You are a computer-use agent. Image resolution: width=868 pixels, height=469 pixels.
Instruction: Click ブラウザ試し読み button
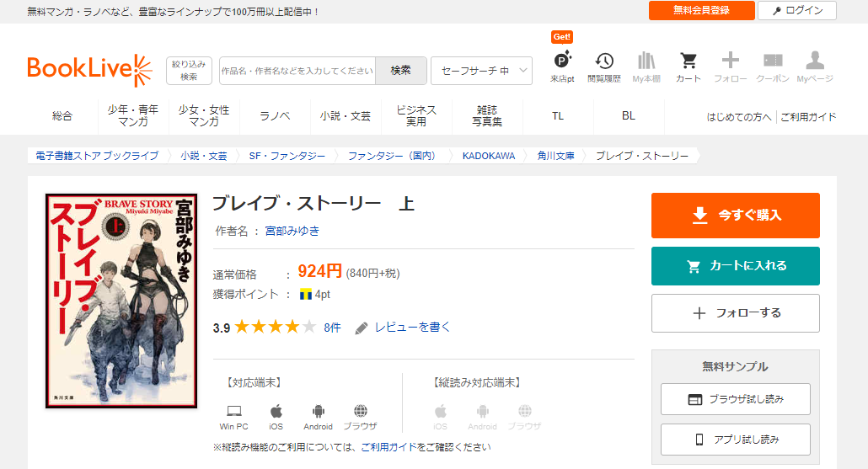735,399
